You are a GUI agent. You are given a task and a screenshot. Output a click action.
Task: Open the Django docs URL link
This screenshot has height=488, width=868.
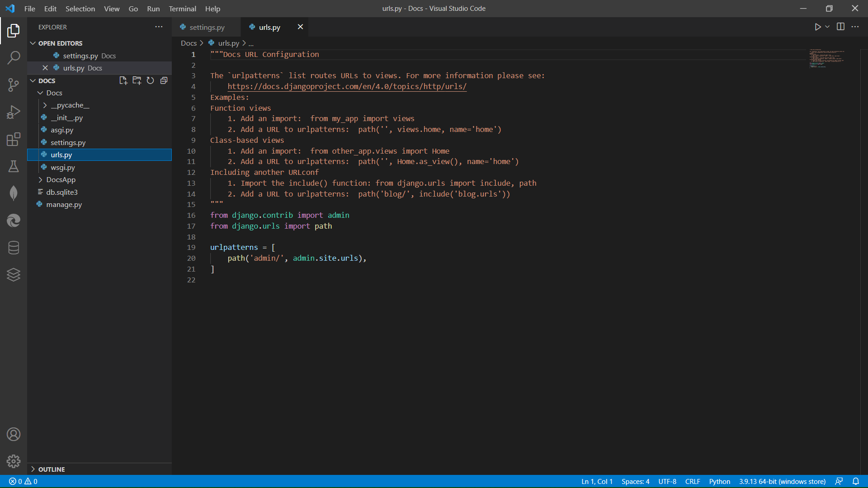pyautogui.click(x=347, y=86)
